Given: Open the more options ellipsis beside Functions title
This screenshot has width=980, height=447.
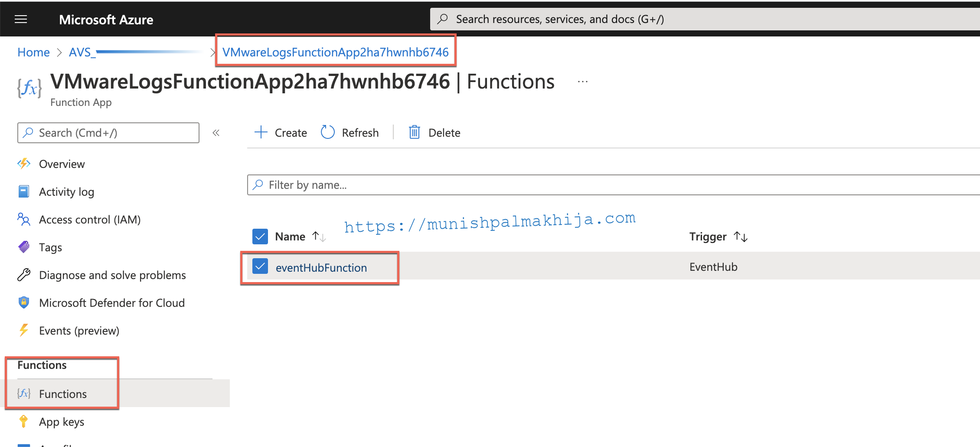Looking at the screenshot, I should pos(583,82).
